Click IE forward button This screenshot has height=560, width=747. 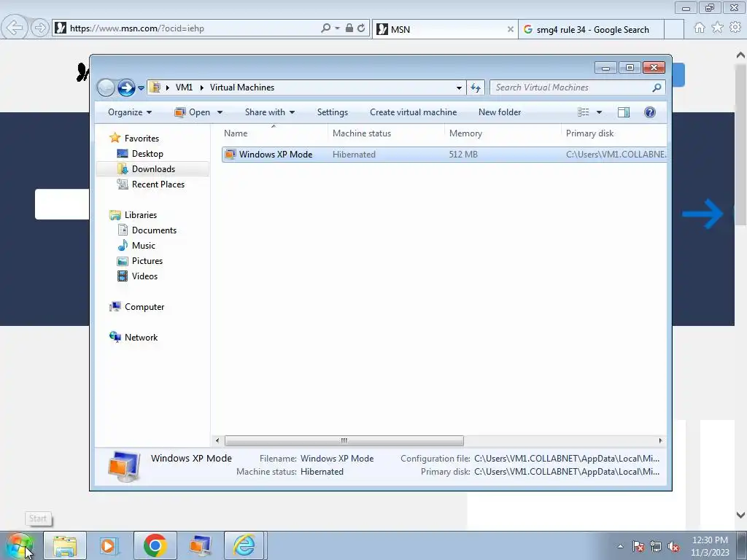[x=40, y=28]
